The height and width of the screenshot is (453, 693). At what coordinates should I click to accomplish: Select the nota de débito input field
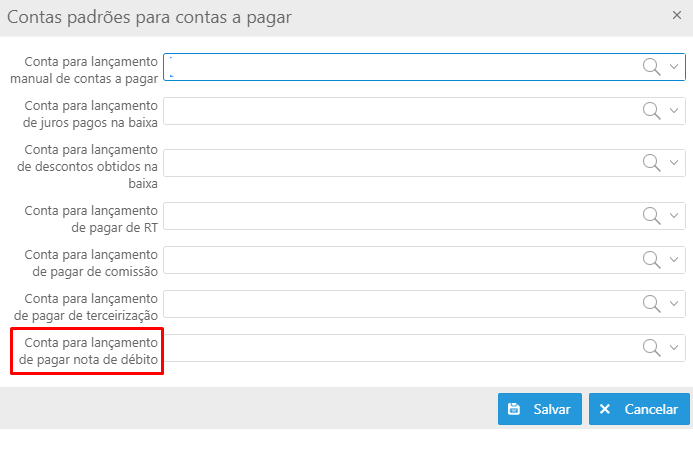[x=402, y=348]
